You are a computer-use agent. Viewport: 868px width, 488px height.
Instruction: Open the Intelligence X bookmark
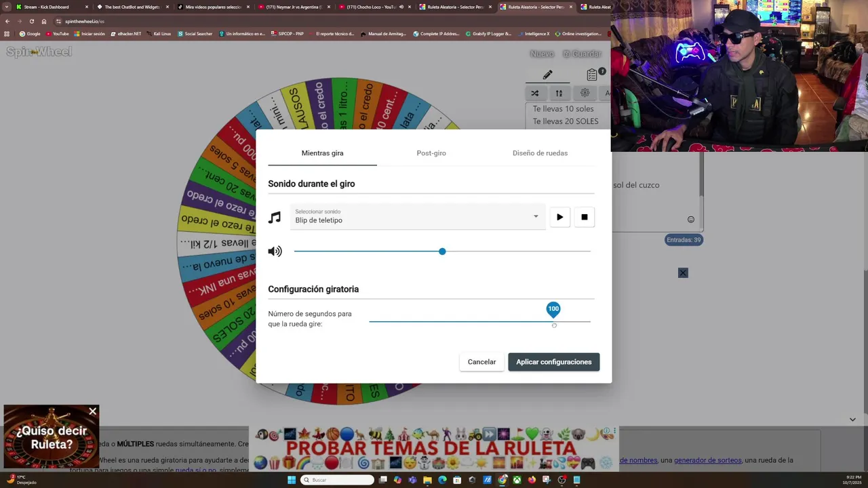[534, 34]
